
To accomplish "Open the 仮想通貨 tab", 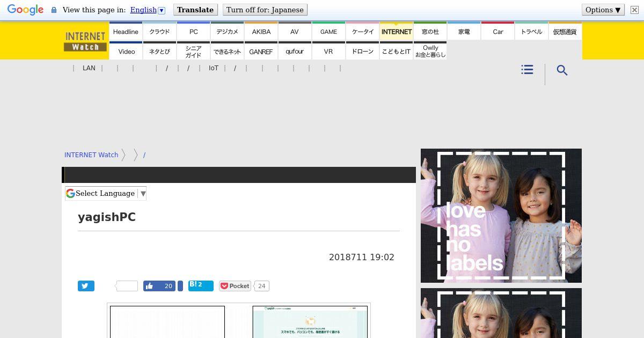I will 565,31.
